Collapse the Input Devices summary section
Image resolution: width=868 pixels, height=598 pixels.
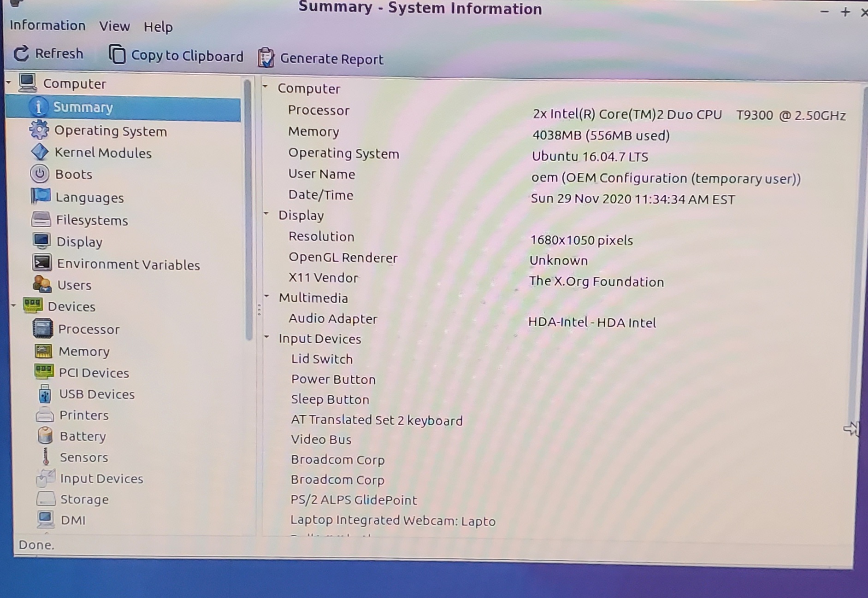tap(266, 337)
